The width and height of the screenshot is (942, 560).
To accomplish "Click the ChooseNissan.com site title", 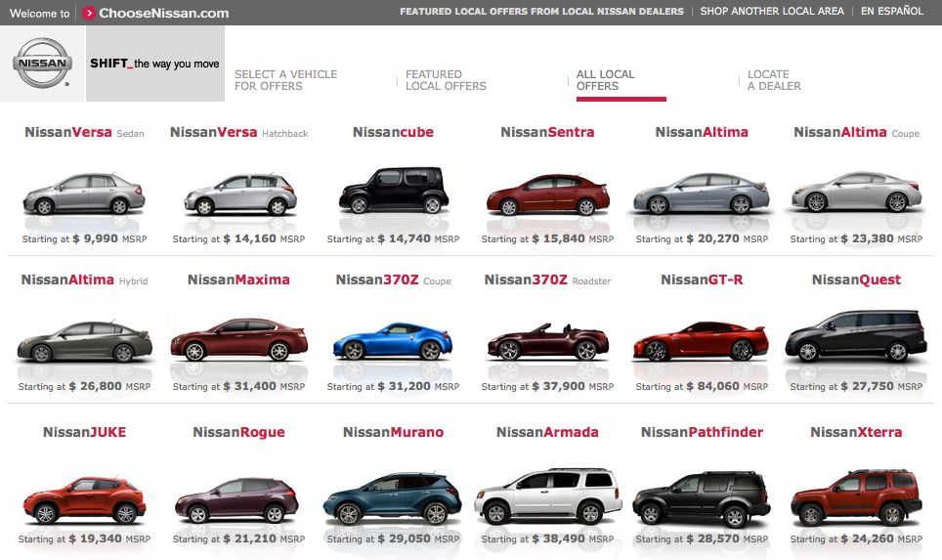I will [x=164, y=13].
